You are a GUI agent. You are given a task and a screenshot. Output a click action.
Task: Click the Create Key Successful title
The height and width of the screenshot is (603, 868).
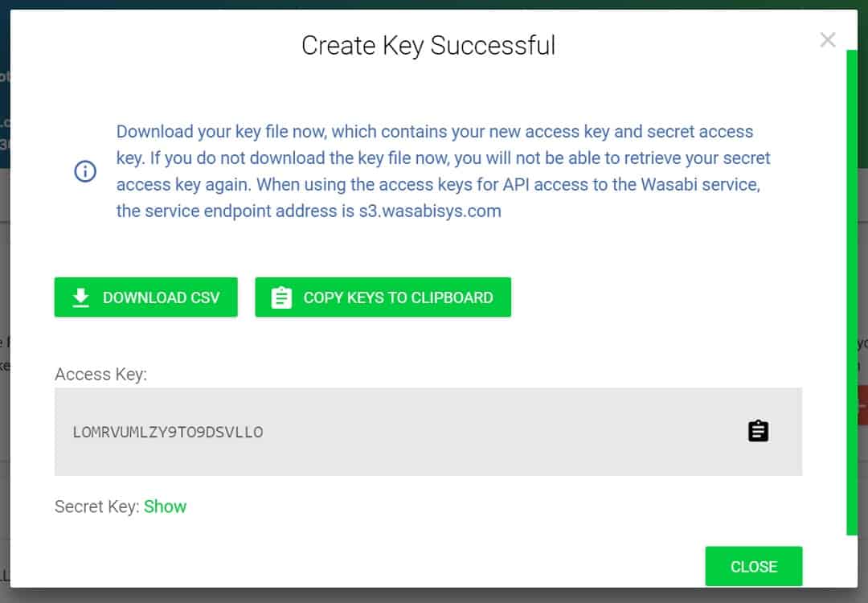428,46
